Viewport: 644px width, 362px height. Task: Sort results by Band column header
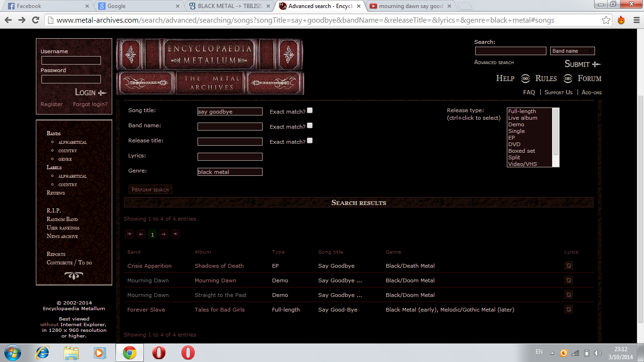[x=134, y=252]
